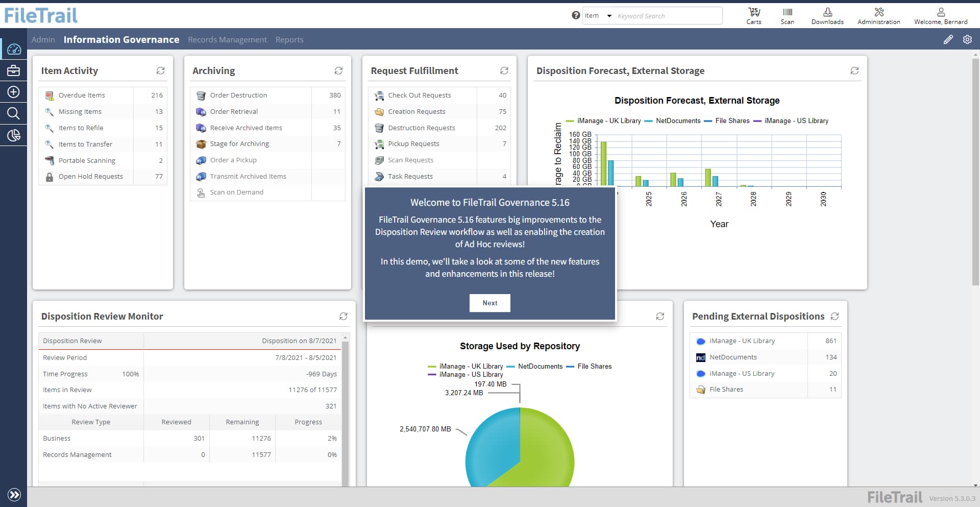Screen dimensions: 980x507
Task: Refresh the Pending External Dispositions panel
Action: tap(835, 316)
